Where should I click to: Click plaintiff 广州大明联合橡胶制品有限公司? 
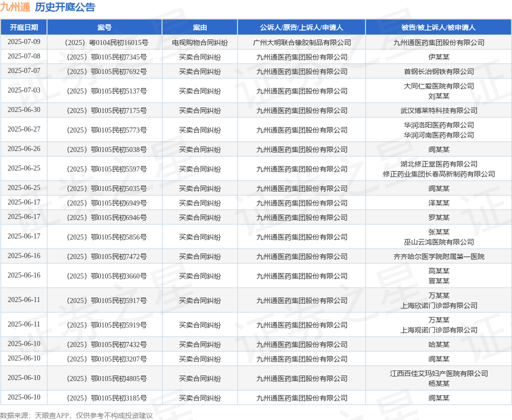pos(301,42)
